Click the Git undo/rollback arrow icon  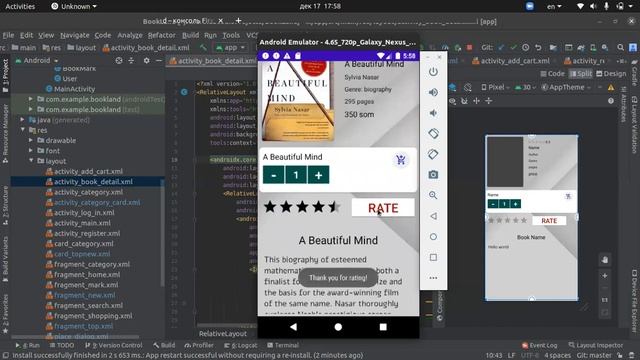click(538, 47)
